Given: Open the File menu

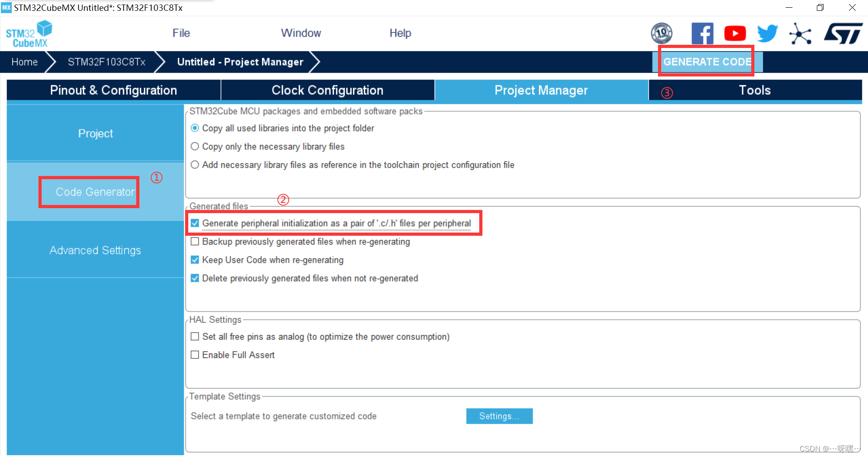Looking at the screenshot, I should point(181,33).
